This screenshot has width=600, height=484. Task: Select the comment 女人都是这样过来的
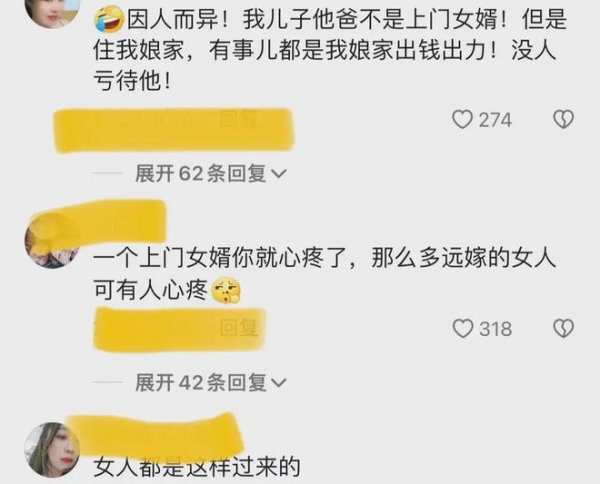(197, 467)
